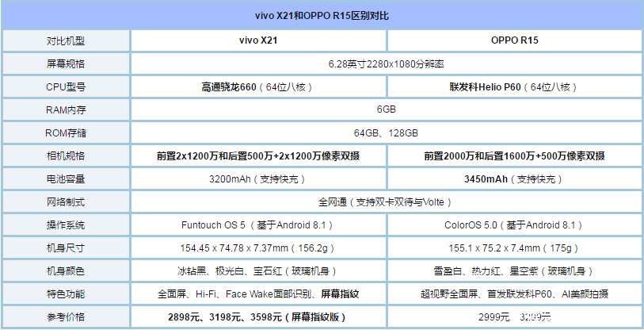Select the '机身尺寸' row label

coord(66,248)
